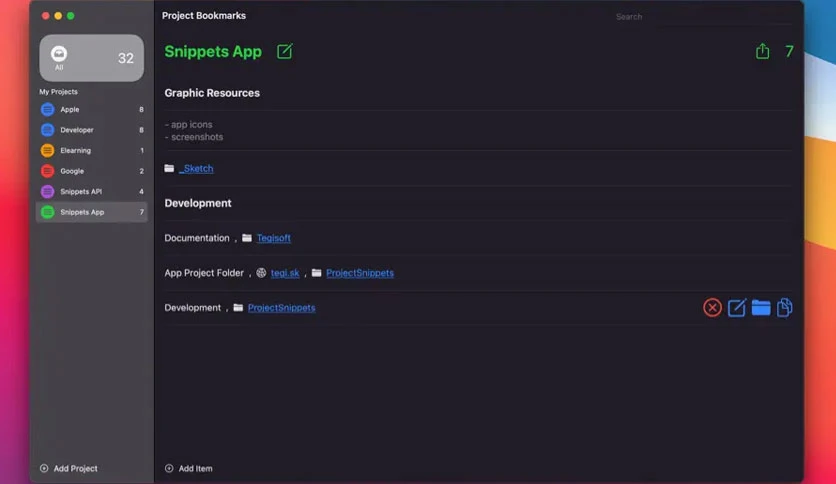Click the Development section heading

198,203
